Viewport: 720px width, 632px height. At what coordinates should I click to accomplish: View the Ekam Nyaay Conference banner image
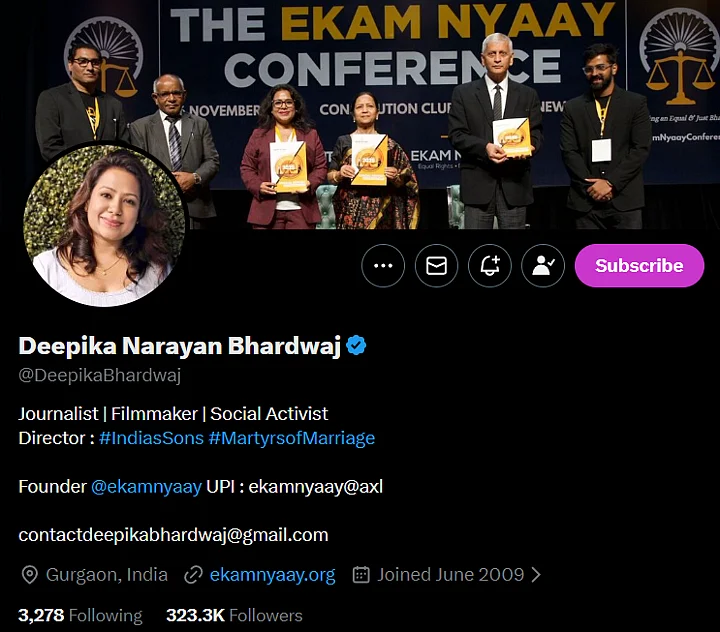(360, 114)
